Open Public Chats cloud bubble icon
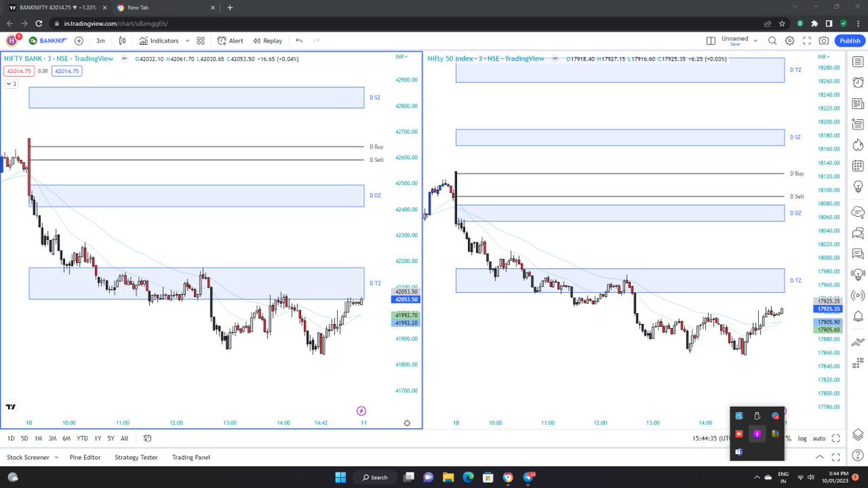This screenshot has height=488, width=868. coord(859,211)
